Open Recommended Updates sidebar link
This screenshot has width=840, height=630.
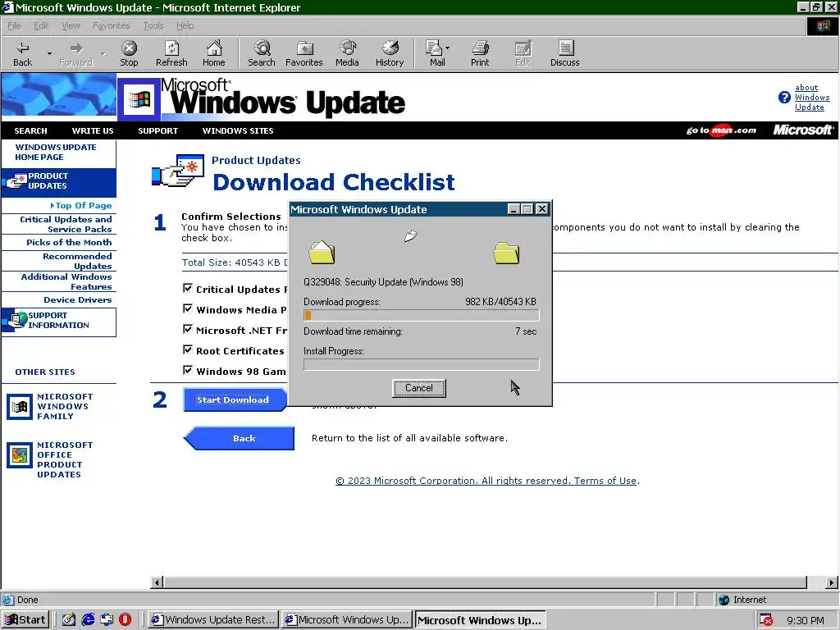pyautogui.click(x=77, y=261)
